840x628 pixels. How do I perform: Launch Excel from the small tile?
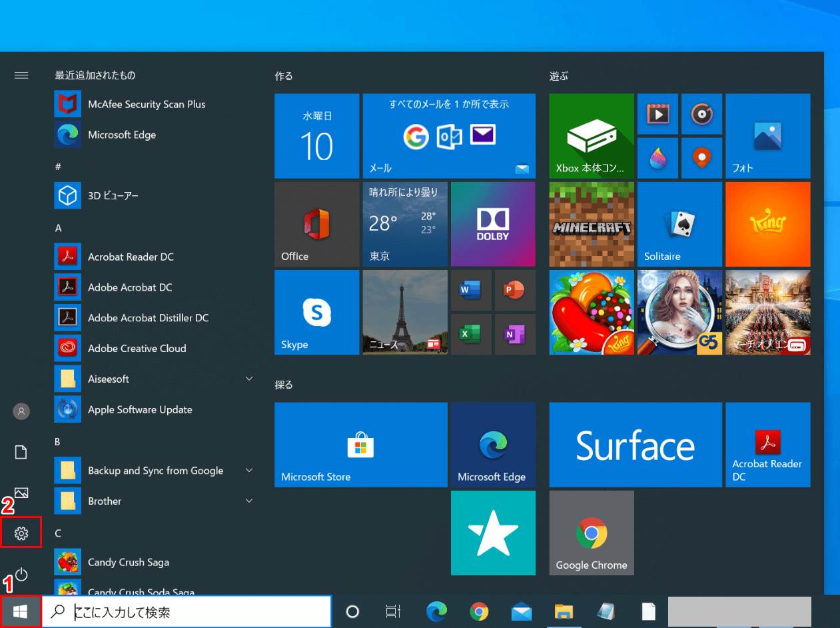(x=471, y=334)
